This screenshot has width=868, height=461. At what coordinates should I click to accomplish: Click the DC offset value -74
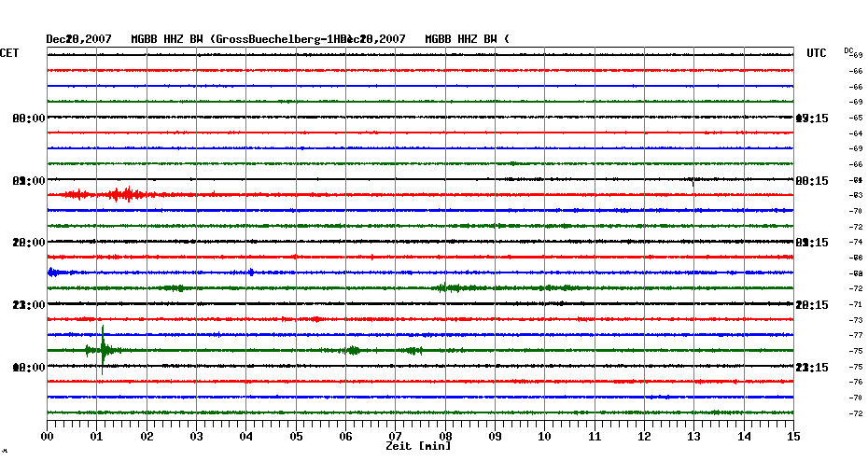(x=856, y=242)
